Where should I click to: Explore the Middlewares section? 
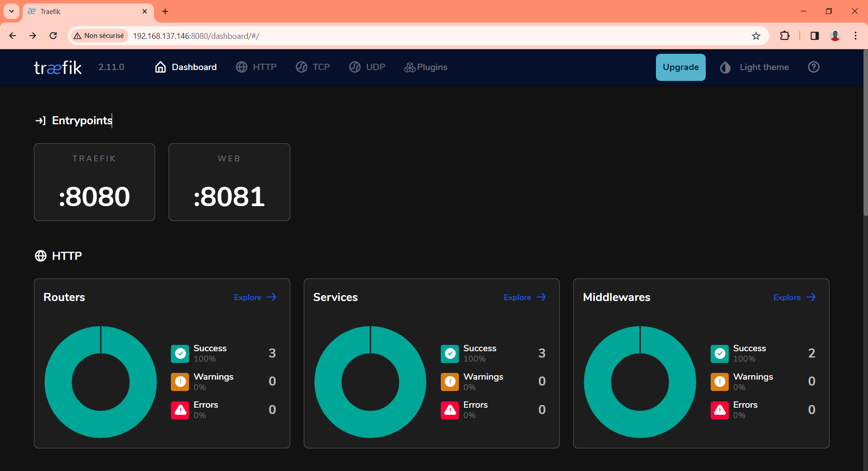[x=793, y=297]
